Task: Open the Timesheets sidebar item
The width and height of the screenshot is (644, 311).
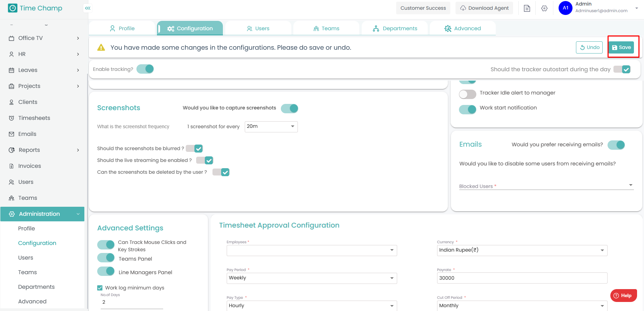Action: pyautogui.click(x=34, y=118)
